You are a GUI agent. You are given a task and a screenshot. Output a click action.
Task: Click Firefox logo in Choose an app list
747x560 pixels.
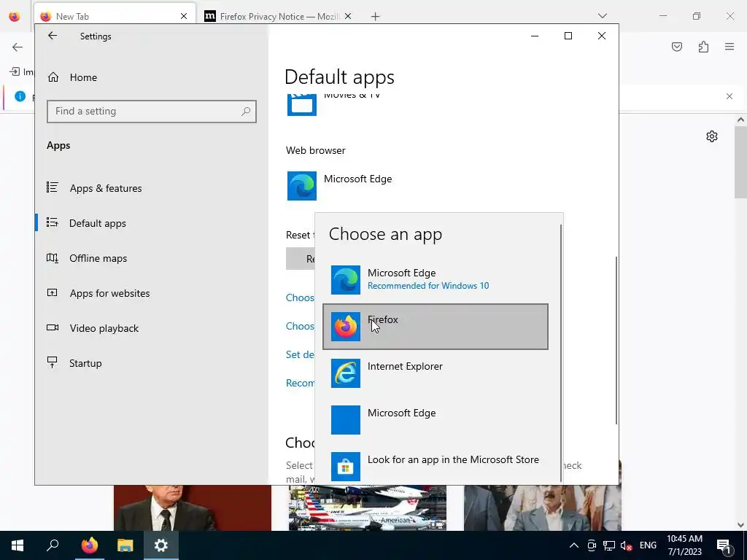(346, 327)
